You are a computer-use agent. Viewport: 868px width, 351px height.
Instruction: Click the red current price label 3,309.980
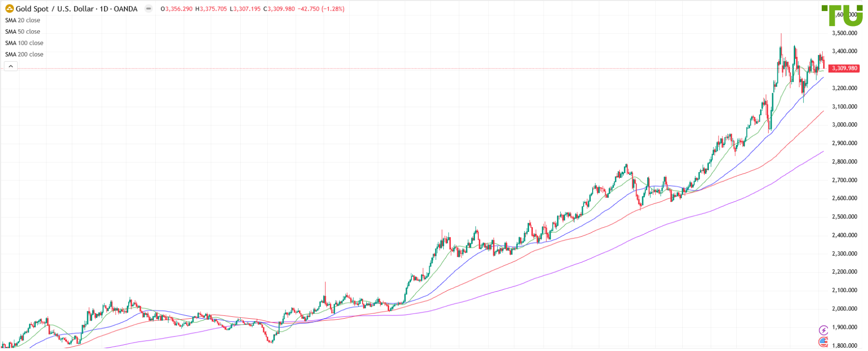click(x=845, y=68)
